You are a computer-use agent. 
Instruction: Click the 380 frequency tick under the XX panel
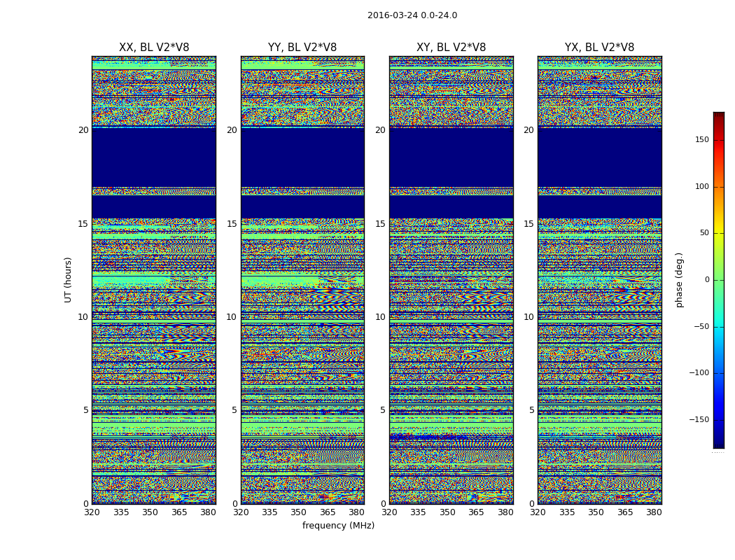click(208, 512)
